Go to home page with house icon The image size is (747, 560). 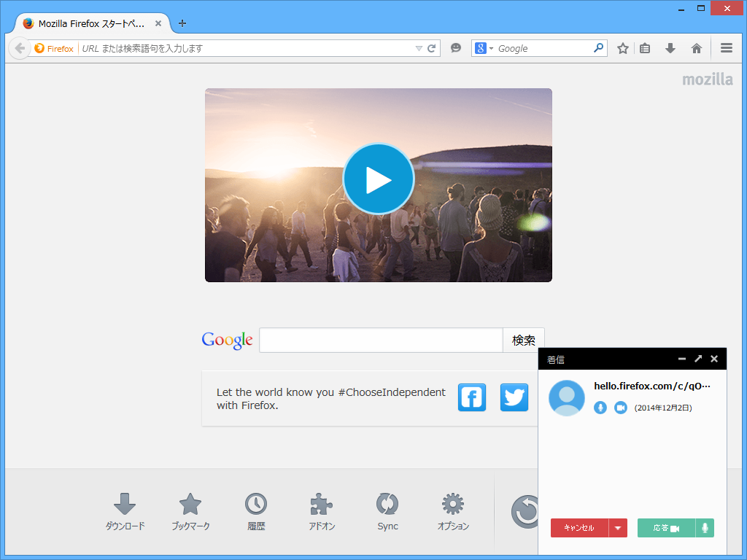(x=697, y=48)
